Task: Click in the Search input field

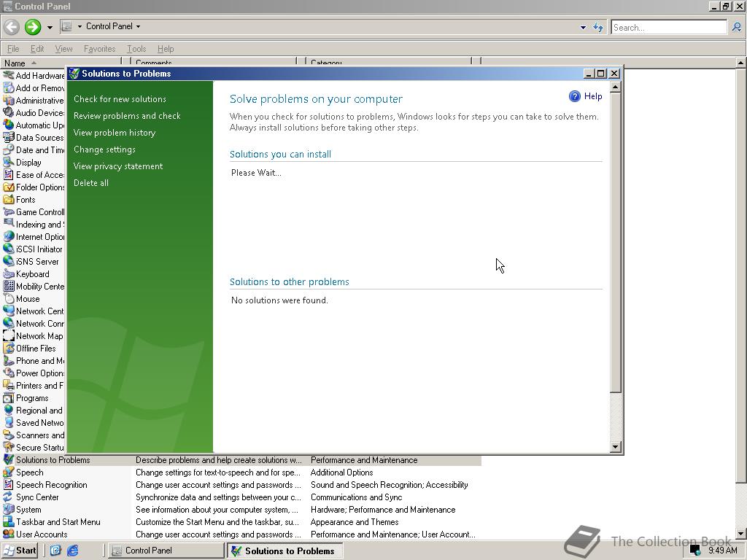Action: [669, 27]
